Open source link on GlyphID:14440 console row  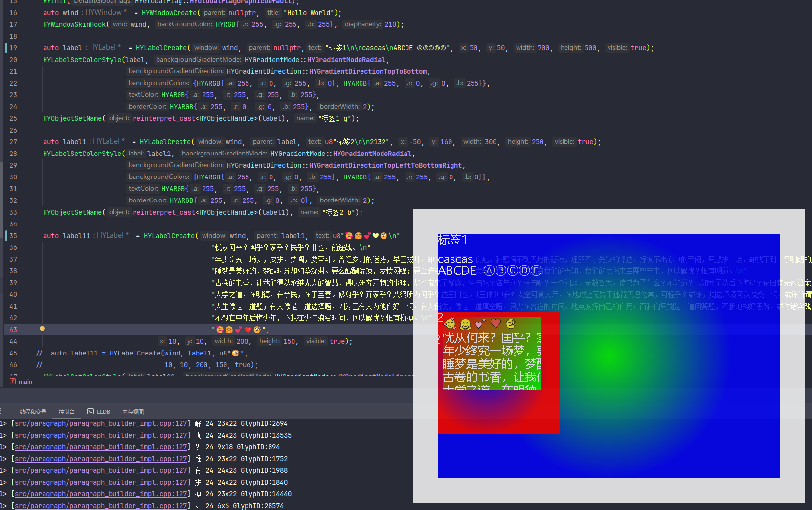point(101,494)
